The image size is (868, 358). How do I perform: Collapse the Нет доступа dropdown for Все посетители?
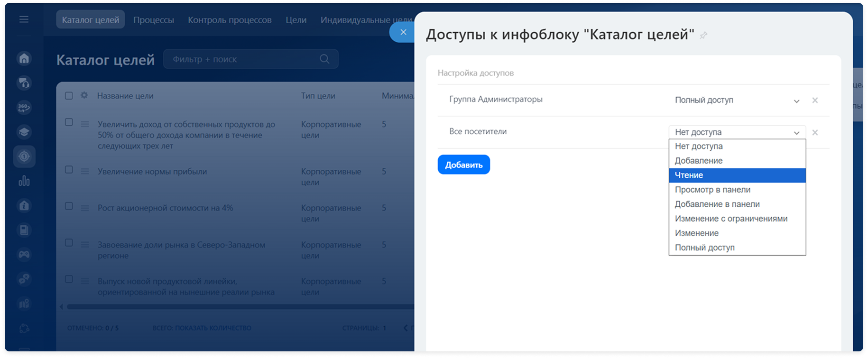pyautogui.click(x=737, y=132)
